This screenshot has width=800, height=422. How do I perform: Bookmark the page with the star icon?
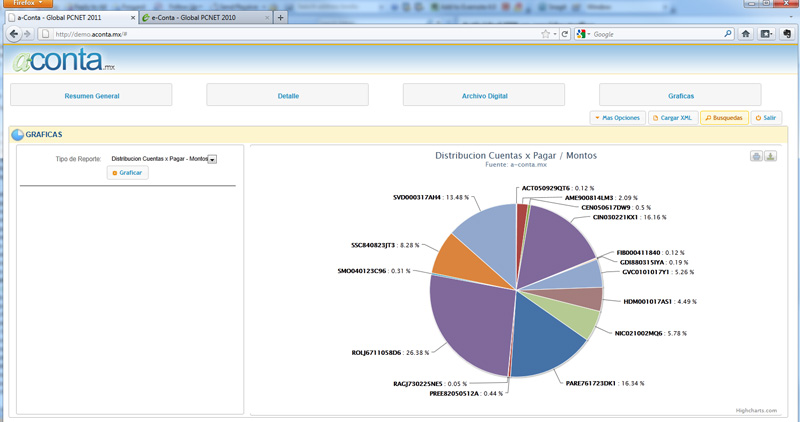click(x=545, y=34)
